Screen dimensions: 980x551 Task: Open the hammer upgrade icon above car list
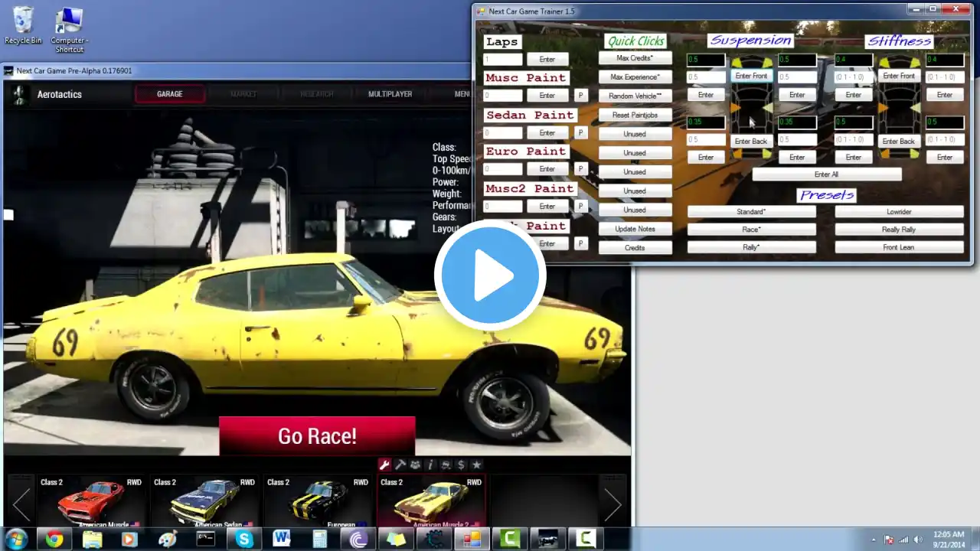pos(400,465)
